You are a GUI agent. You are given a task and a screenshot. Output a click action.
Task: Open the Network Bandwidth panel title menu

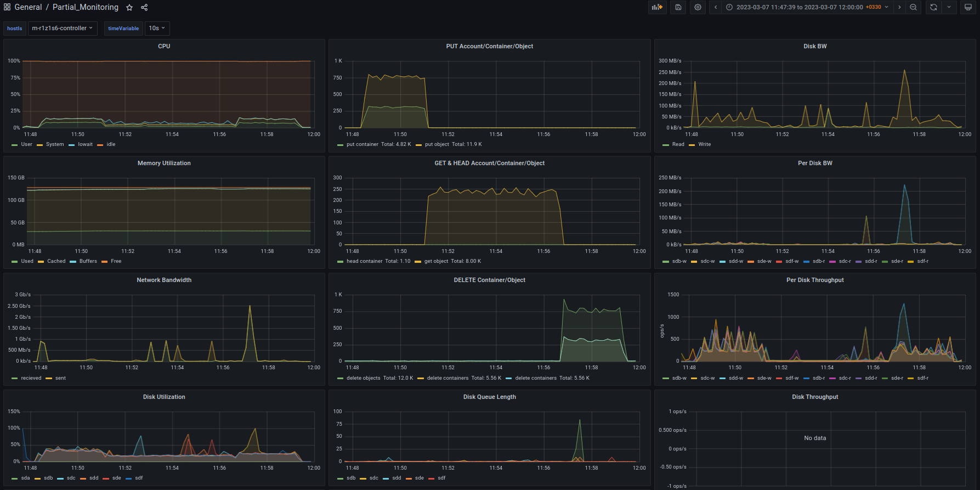coord(164,280)
